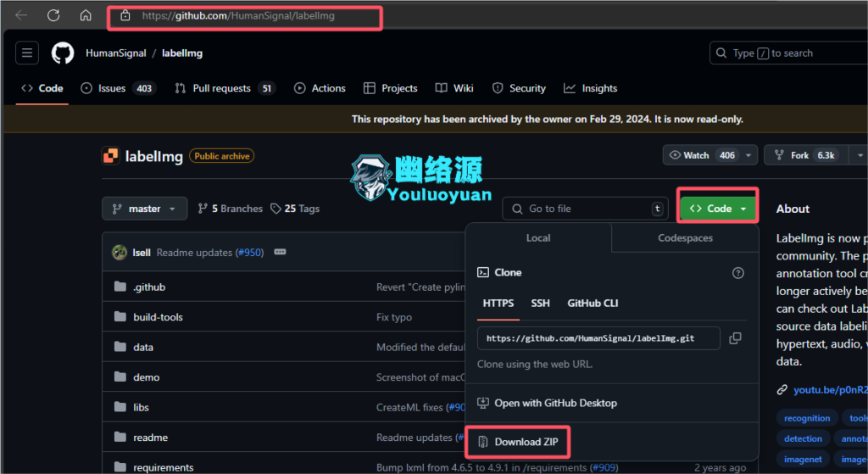This screenshot has height=474, width=868.
Task: View the 5 Branches link
Action: (231, 209)
